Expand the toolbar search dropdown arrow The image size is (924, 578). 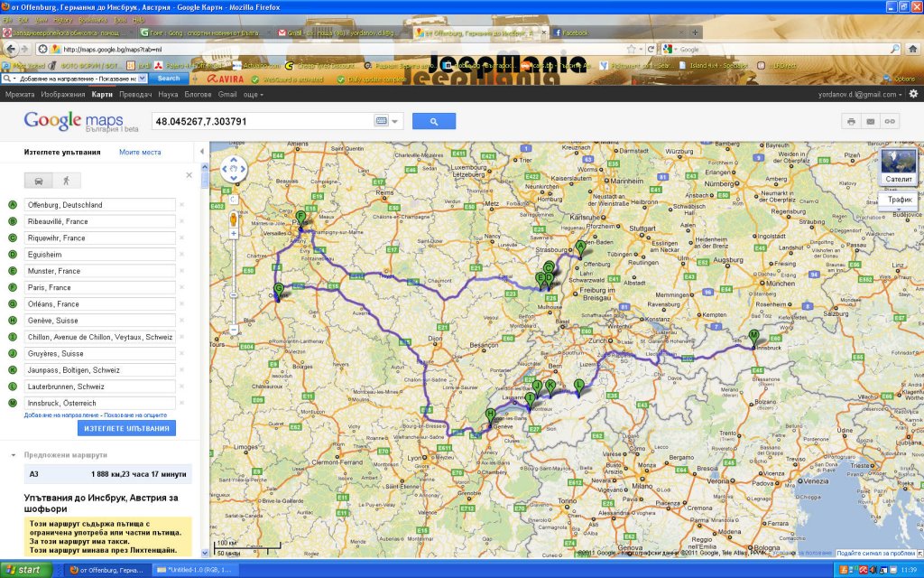(142, 79)
